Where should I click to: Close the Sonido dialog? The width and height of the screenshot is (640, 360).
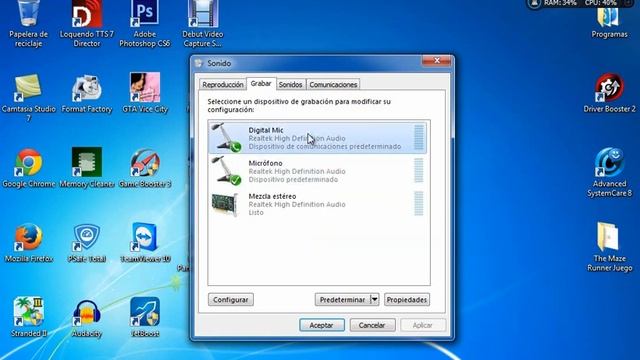point(437,61)
